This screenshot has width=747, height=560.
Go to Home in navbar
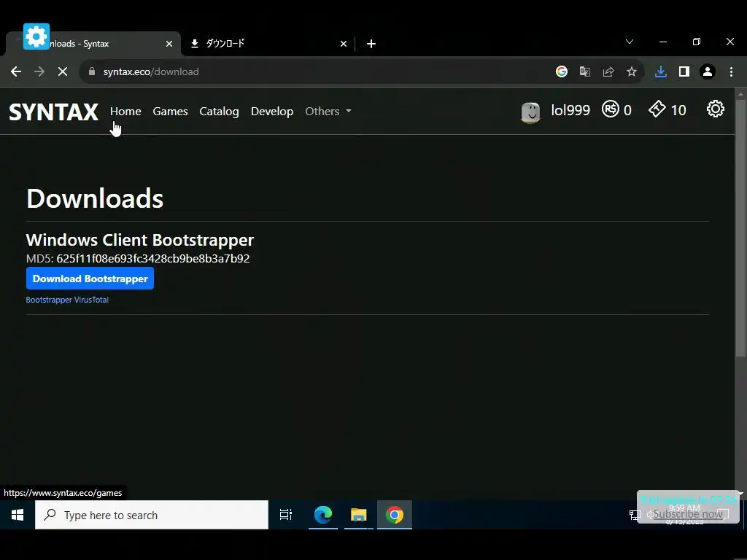tap(125, 112)
